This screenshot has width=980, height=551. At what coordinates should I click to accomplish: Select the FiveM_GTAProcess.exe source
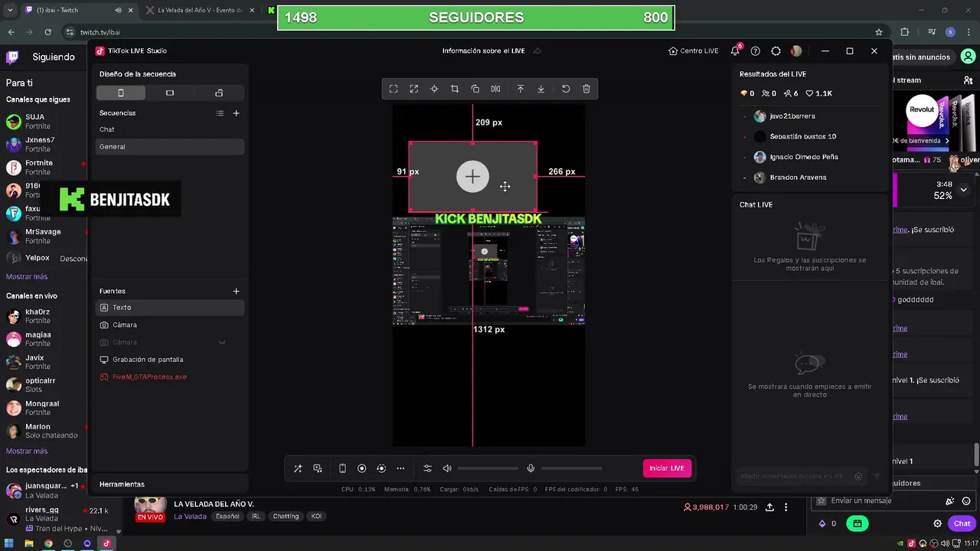pos(170,377)
